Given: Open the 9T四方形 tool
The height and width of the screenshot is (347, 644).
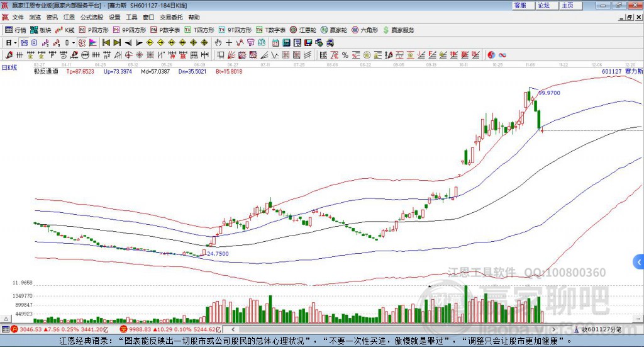Looking at the screenshot, I should click(235, 30).
